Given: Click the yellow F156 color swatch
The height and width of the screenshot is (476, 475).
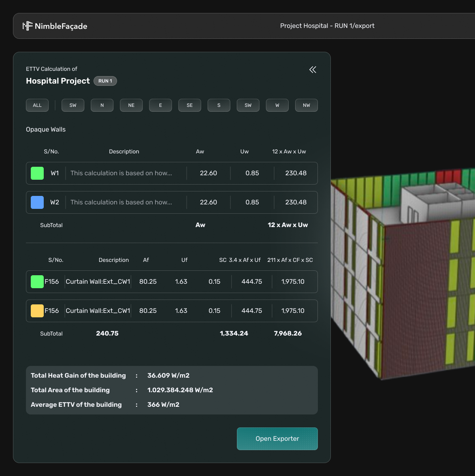Looking at the screenshot, I should click(x=37, y=311).
